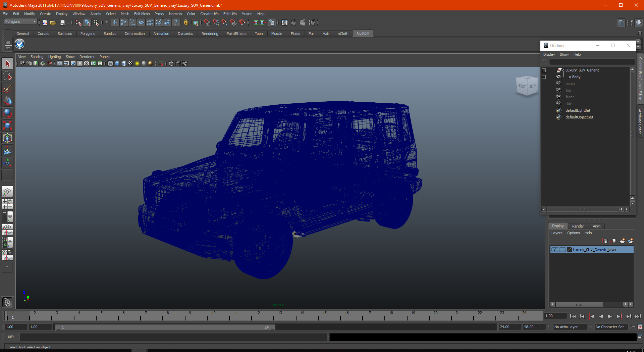
Task: Create layer from selected objects icon
Action: tap(630, 241)
